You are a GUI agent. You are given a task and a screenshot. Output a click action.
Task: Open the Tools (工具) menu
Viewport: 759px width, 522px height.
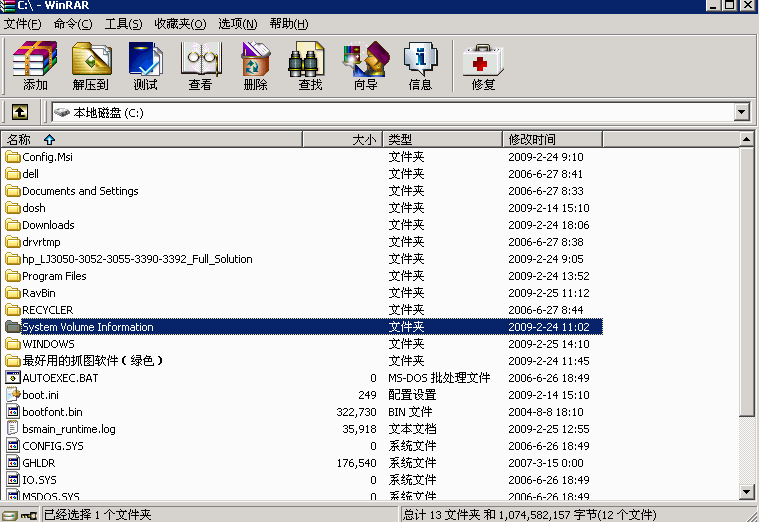123,24
